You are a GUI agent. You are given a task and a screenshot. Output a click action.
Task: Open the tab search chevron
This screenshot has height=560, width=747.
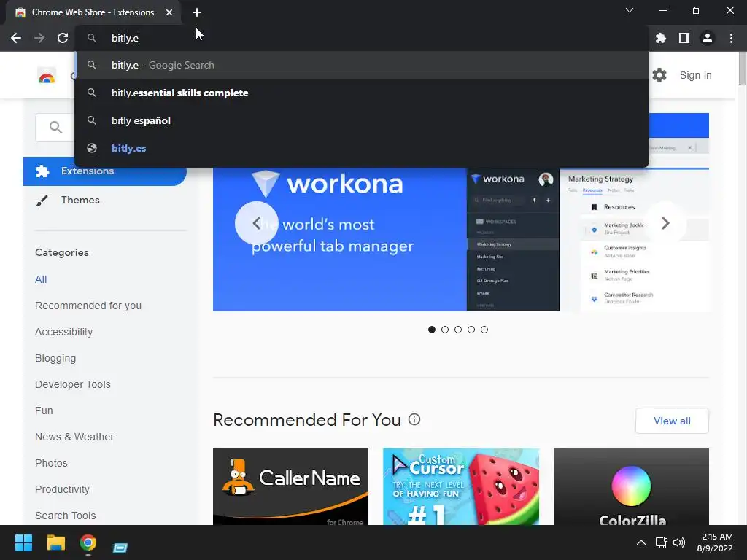pyautogui.click(x=630, y=10)
